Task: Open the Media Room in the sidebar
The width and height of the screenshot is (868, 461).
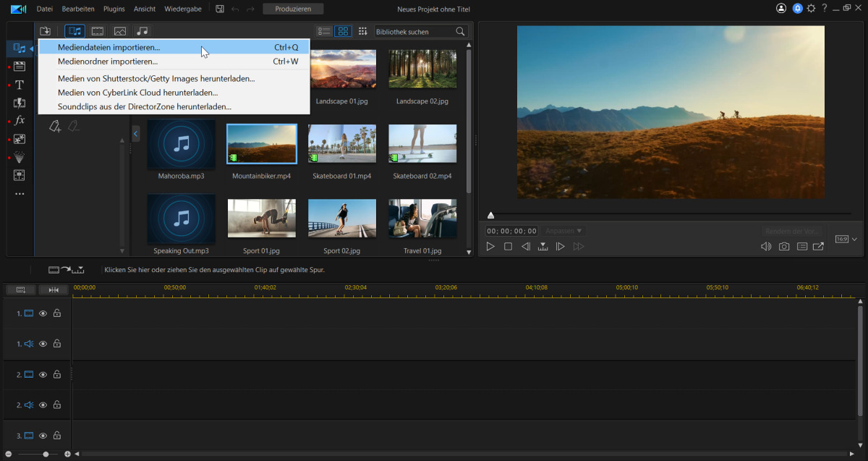Action: click(x=20, y=48)
